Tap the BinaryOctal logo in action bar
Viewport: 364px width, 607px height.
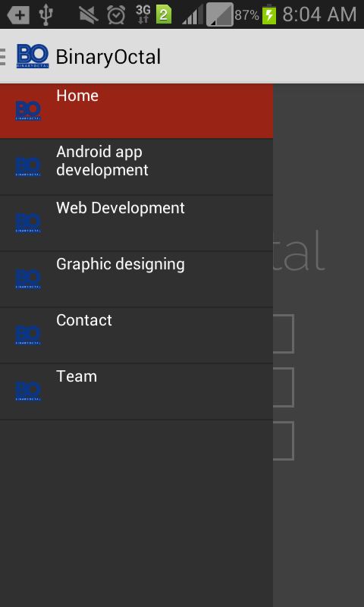[x=33, y=56]
